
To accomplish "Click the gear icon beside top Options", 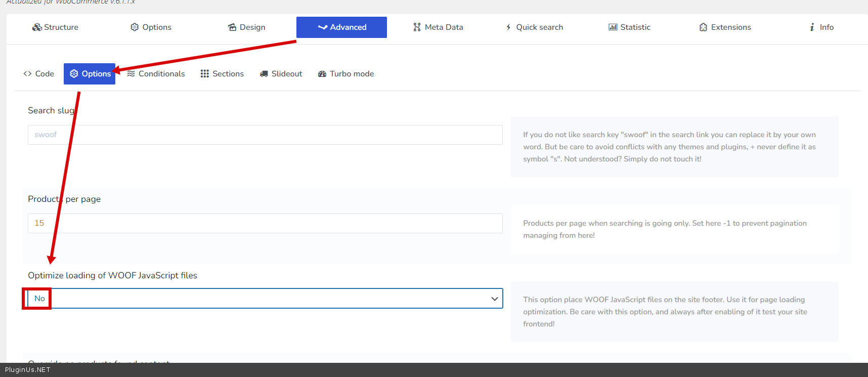I will click(135, 27).
